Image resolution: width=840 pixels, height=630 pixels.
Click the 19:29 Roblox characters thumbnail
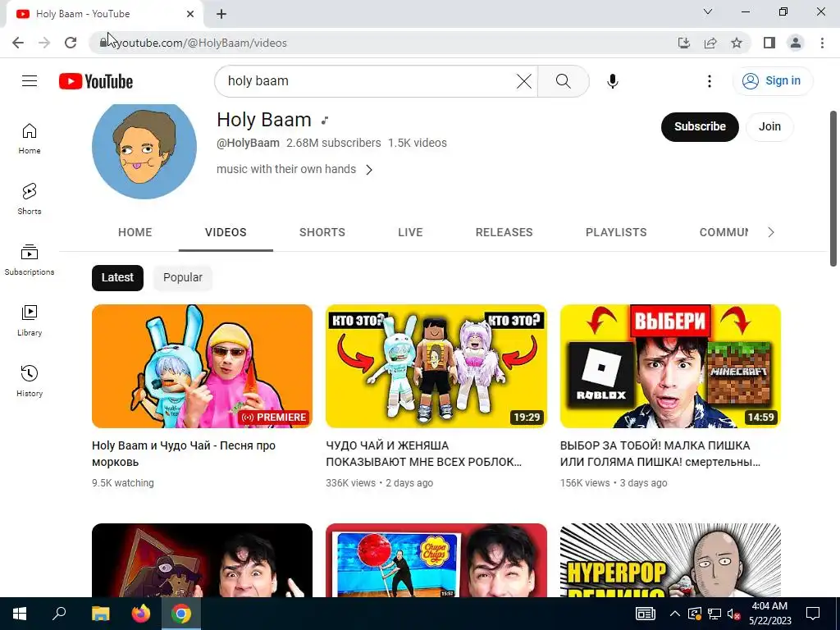coord(436,366)
